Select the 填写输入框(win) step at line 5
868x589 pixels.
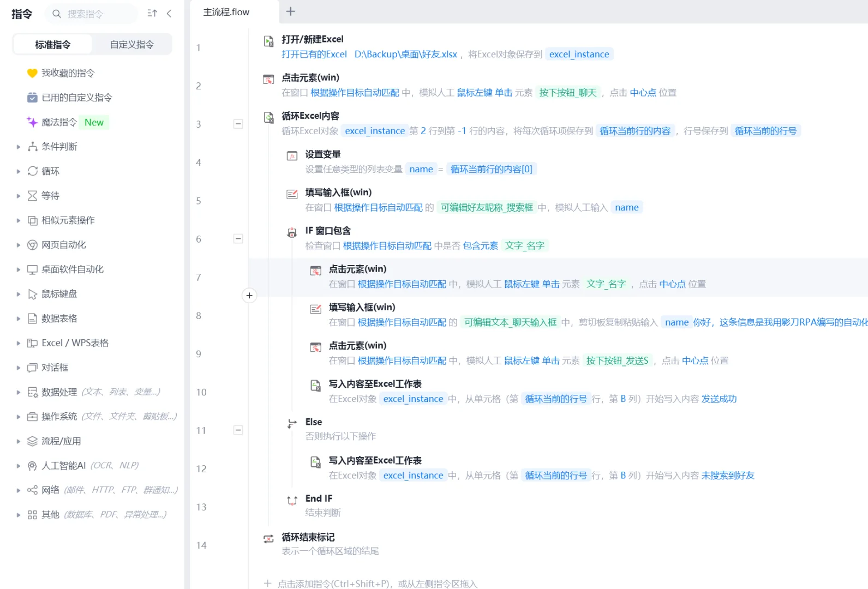point(558,200)
